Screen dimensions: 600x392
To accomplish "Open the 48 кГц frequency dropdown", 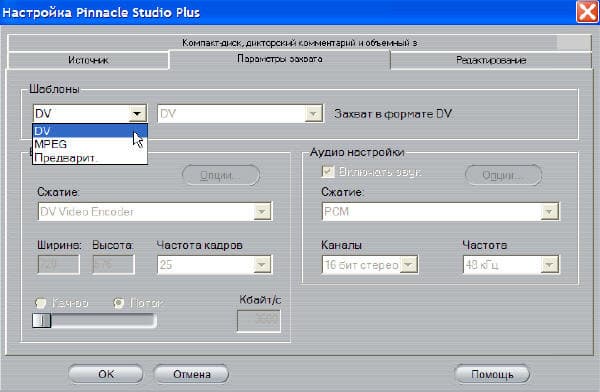I will (549, 265).
